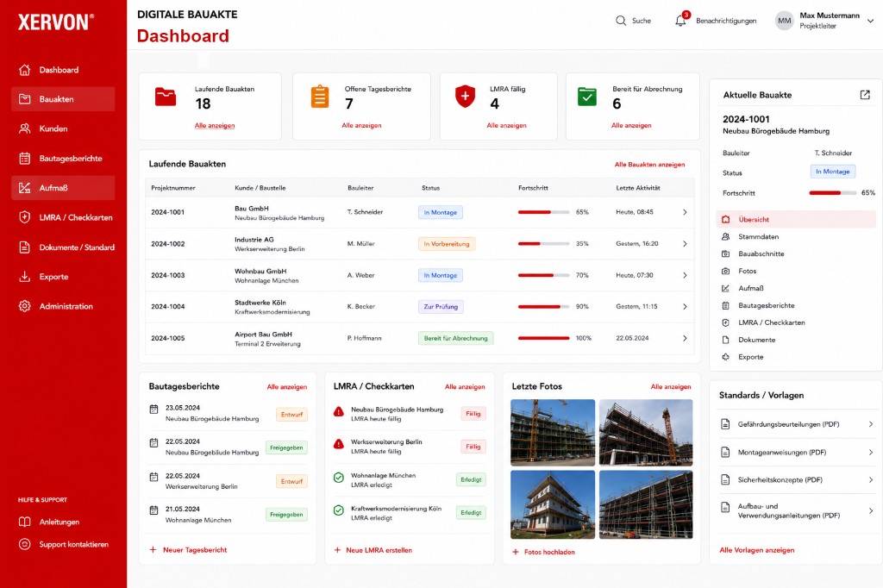
Task: Click Alle Vorlagen anzeigen link
Action: tap(757, 550)
